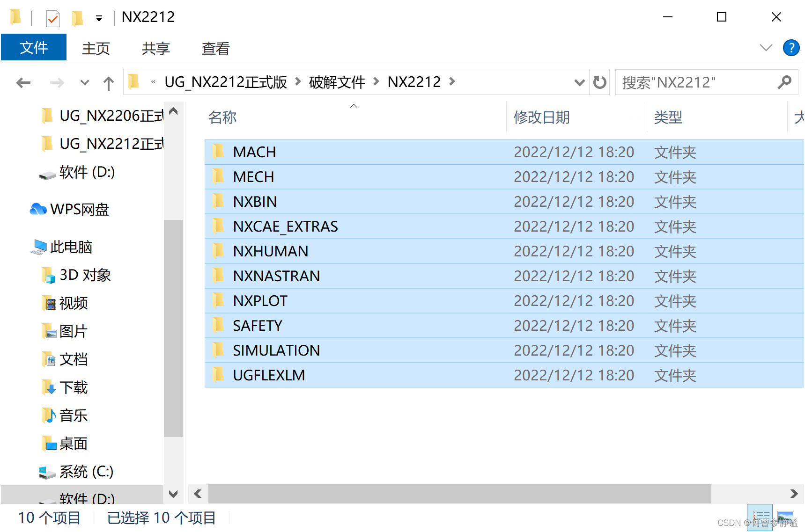The height and width of the screenshot is (532, 805).
Task: Expand the chevron after NX2212 breadcrumb
Action: (x=452, y=82)
